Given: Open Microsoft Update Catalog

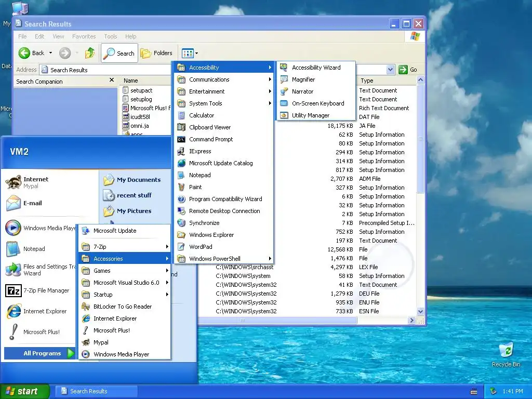Looking at the screenshot, I should (224, 163).
